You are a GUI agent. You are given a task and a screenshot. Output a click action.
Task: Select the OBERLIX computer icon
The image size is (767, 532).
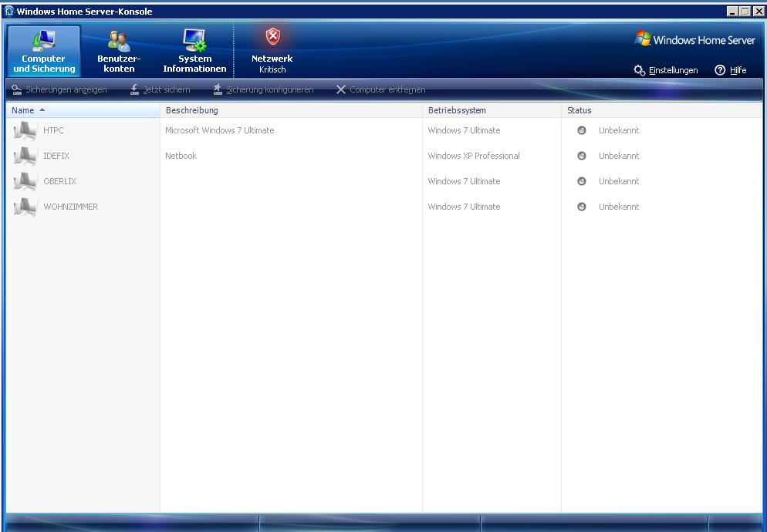pyautogui.click(x=25, y=182)
